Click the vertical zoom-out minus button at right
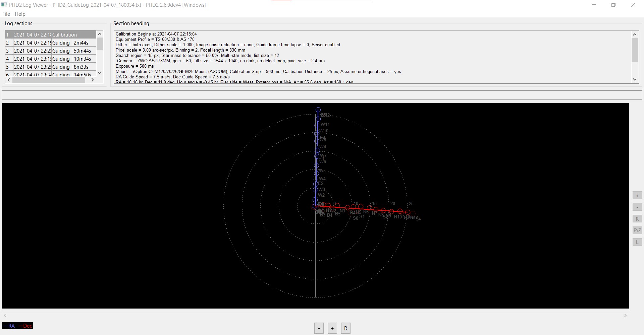Image resolution: width=644 pixels, height=335 pixels. pos(637,207)
